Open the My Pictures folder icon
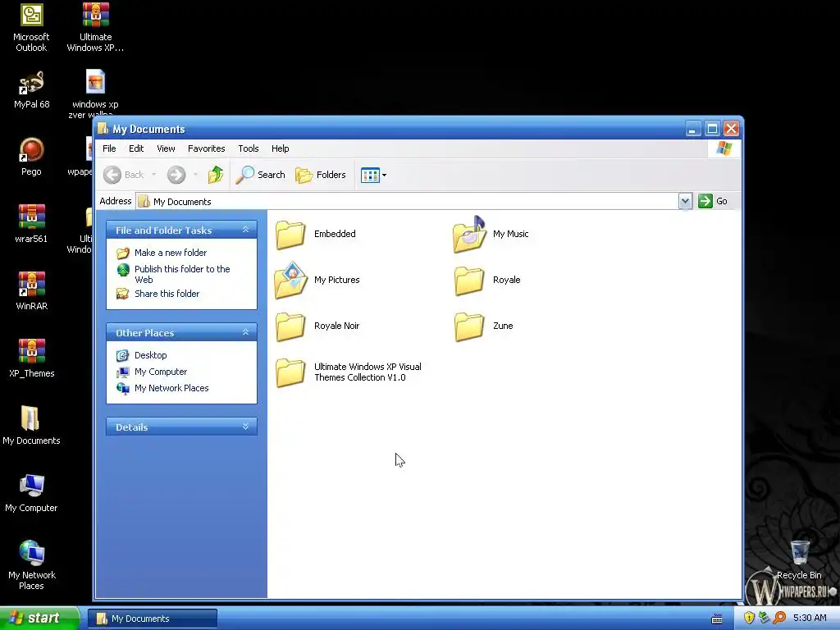Image resolution: width=840 pixels, height=630 pixels. (290, 280)
